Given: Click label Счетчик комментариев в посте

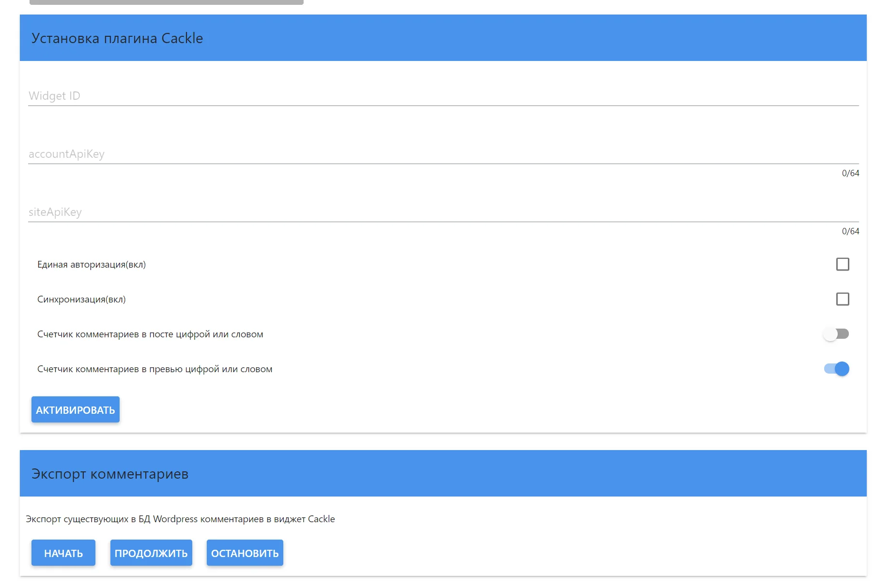Looking at the screenshot, I should pyautogui.click(x=150, y=334).
